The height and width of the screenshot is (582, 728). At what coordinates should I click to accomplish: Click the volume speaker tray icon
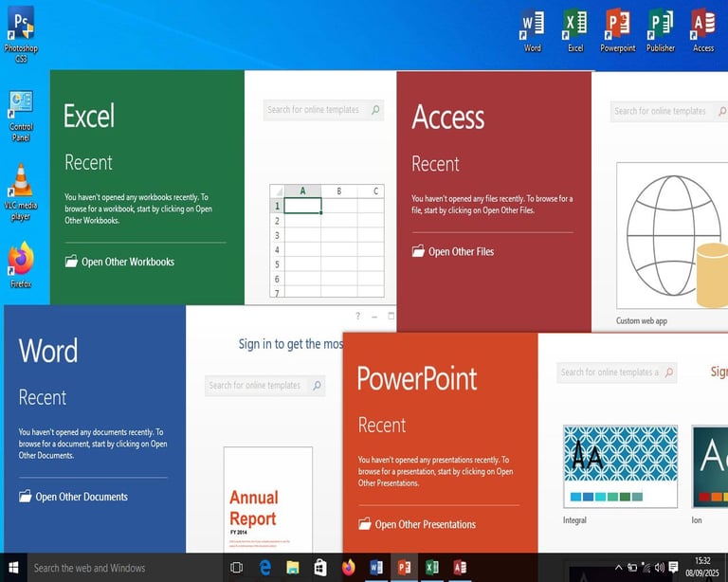(x=660, y=567)
